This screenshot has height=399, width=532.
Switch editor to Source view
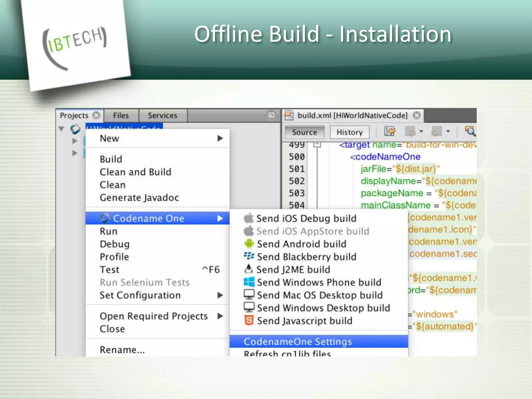click(304, 132)
